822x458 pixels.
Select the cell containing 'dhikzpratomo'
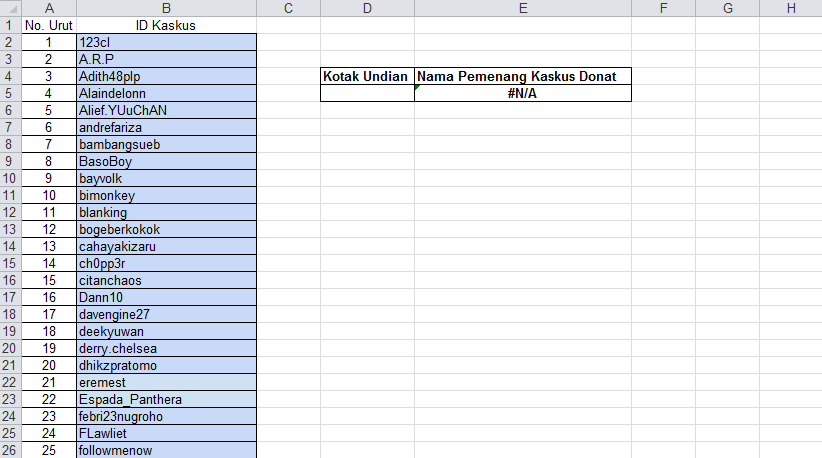point(166,366)
